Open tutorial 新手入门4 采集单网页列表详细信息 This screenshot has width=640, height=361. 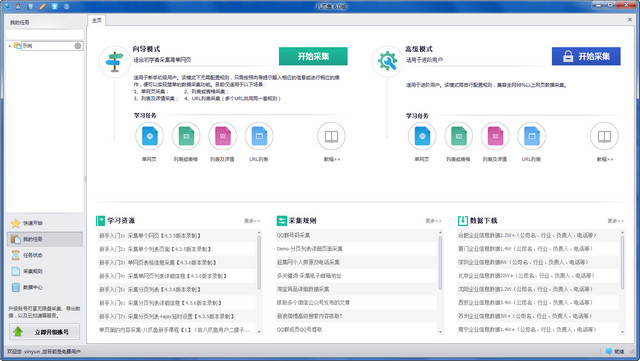(x=163, y=276)
